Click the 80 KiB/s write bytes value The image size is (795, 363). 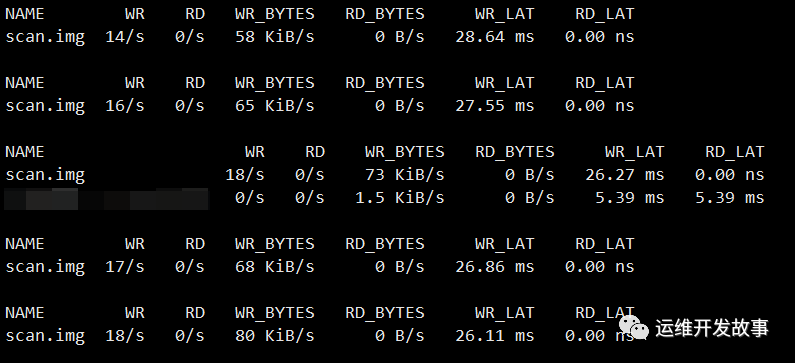point(275,336)
